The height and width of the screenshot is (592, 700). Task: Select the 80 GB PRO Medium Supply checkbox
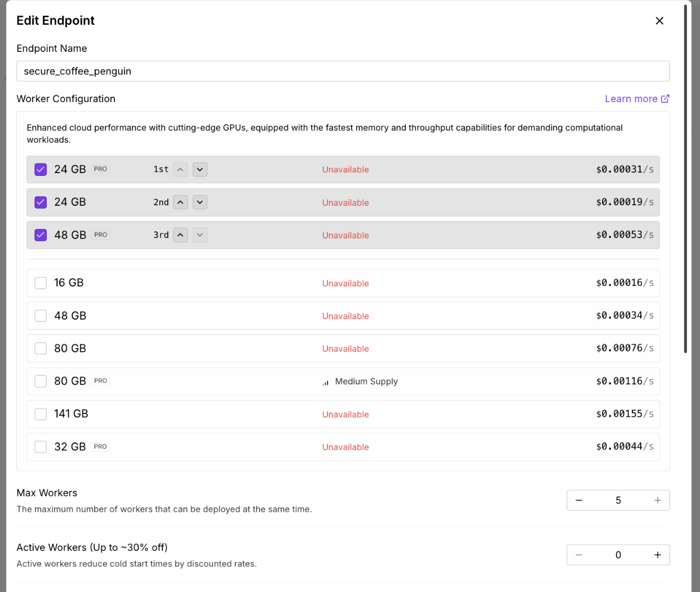click(x=41, y=381)
